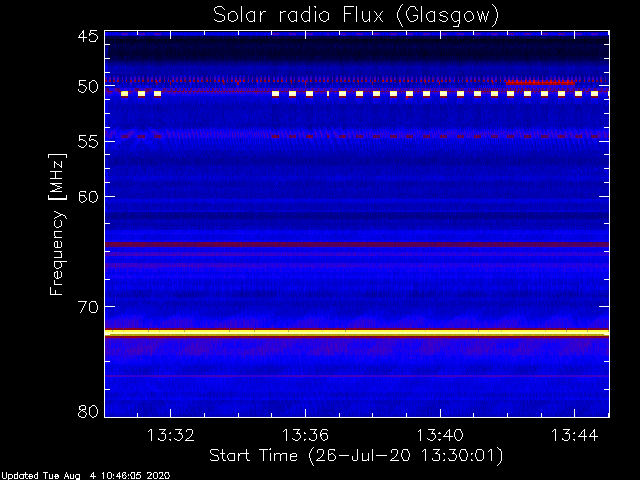Click the red burst segment just above 50 MHz
The width and height of the screenshot is (640, 480).
pyautogui.click(x=540, y=82)
